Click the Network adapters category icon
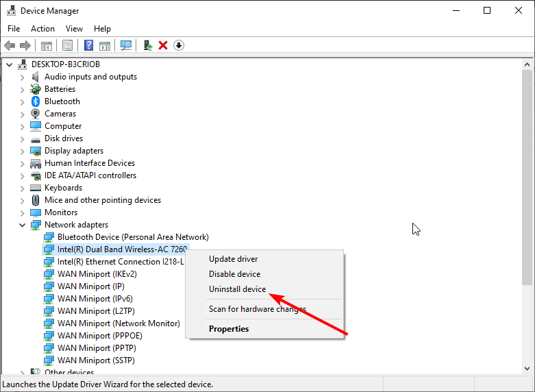This screenshot has height=392, width=535. (36, 225)
